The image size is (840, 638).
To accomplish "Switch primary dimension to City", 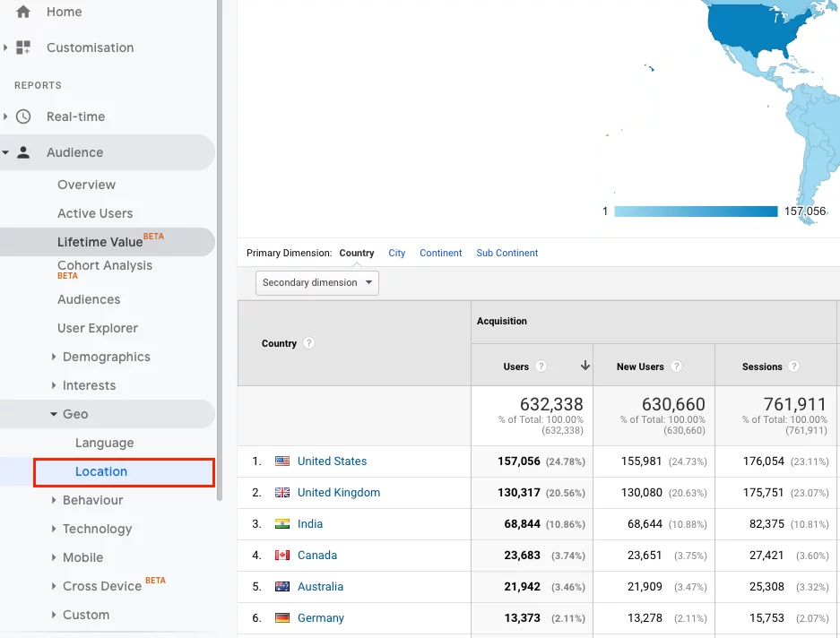I will [x=396, y=253].
